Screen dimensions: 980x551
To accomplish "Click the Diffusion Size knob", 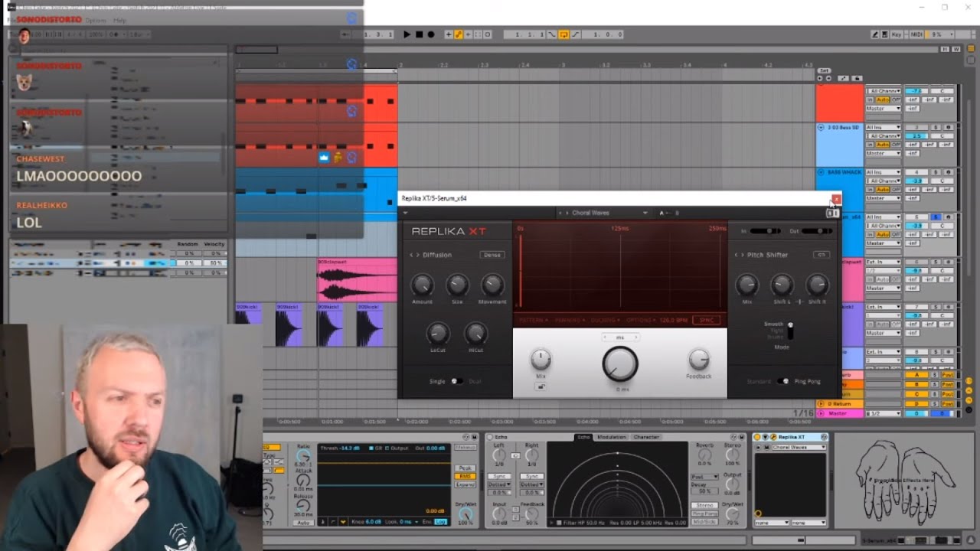I will (x=457, y=285).
